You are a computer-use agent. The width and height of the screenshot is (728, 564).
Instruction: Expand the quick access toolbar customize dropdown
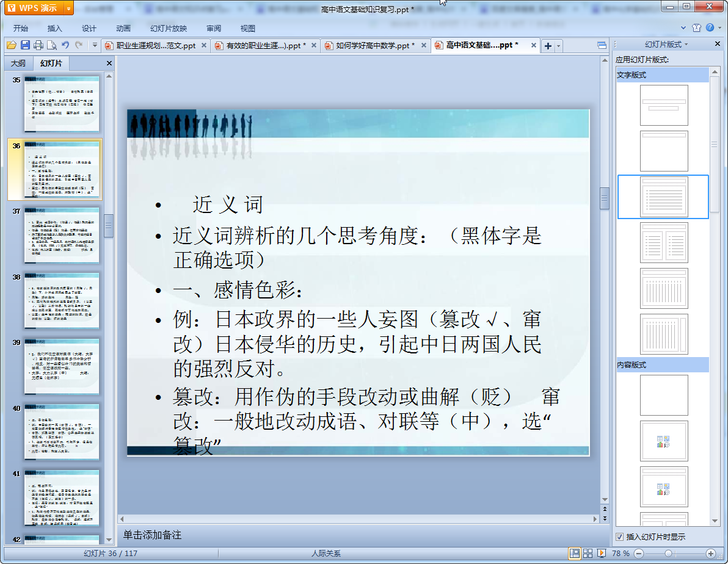point(95,45)
